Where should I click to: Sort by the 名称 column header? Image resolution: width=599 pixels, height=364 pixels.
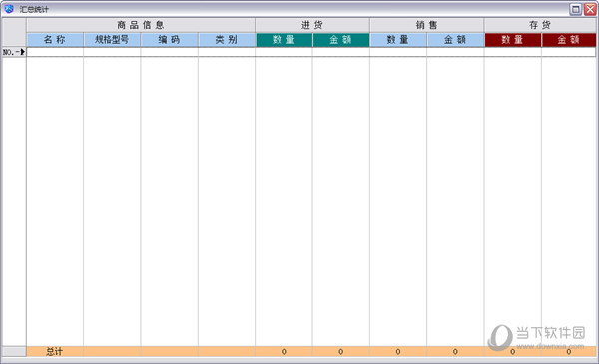(55, 40)
